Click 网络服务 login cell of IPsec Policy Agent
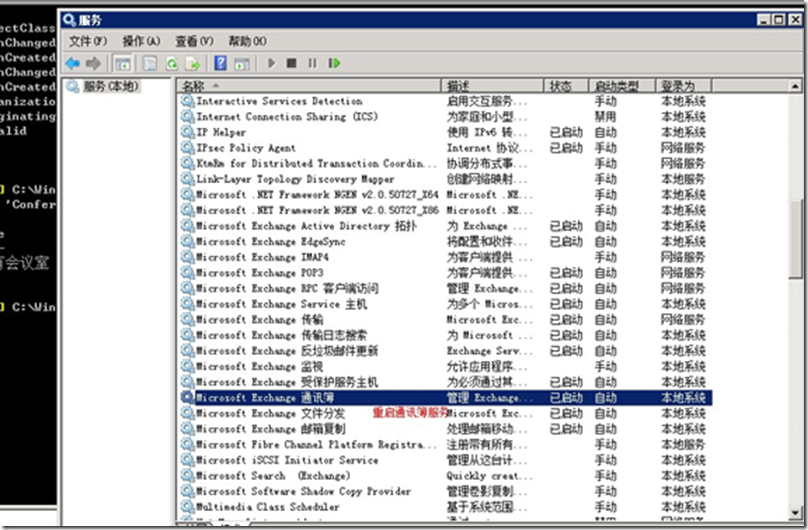This screenshot has width=808, height=530. tap(683, 148)
